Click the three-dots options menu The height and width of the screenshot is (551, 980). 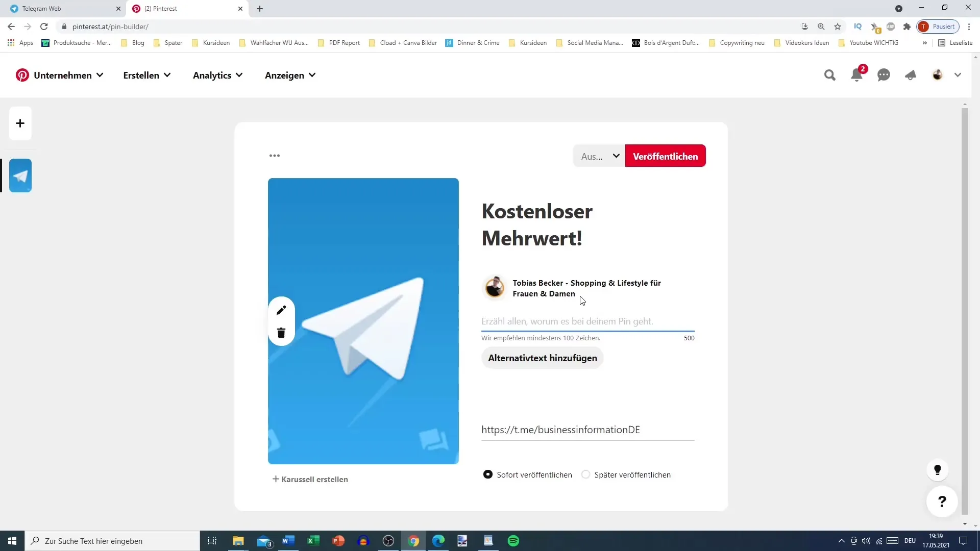point(275,156)
